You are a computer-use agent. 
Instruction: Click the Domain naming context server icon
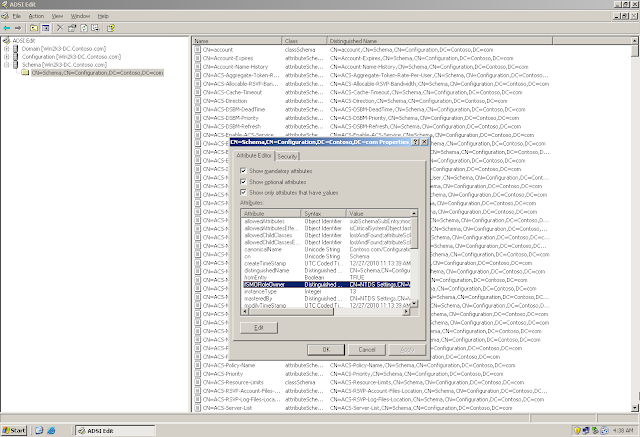coord(16,49)
